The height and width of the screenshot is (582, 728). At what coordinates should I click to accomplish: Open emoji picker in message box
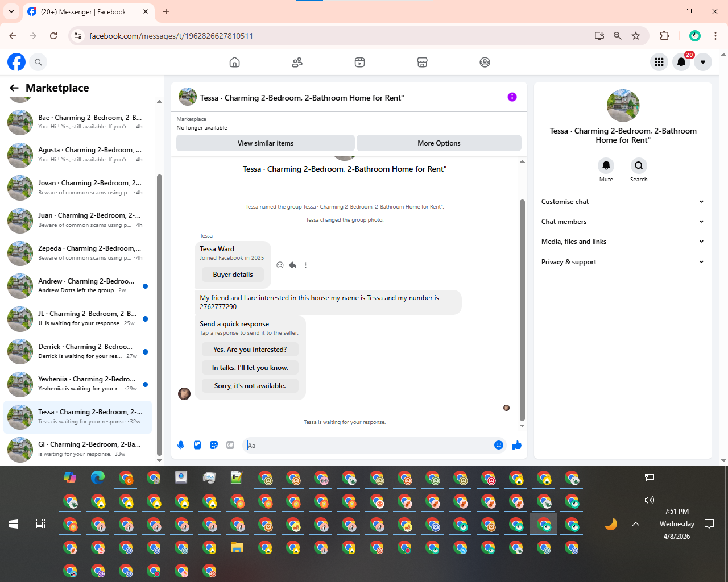(x=499, y=445)
